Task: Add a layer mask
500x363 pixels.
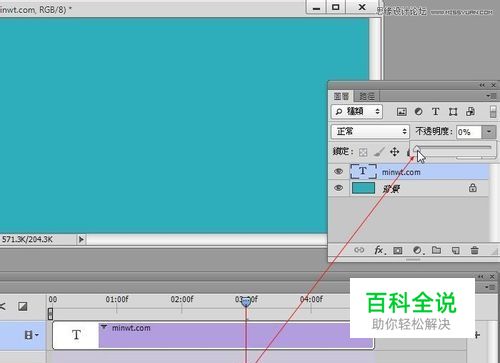Action: pyautogui.click(x=398, y=250)
